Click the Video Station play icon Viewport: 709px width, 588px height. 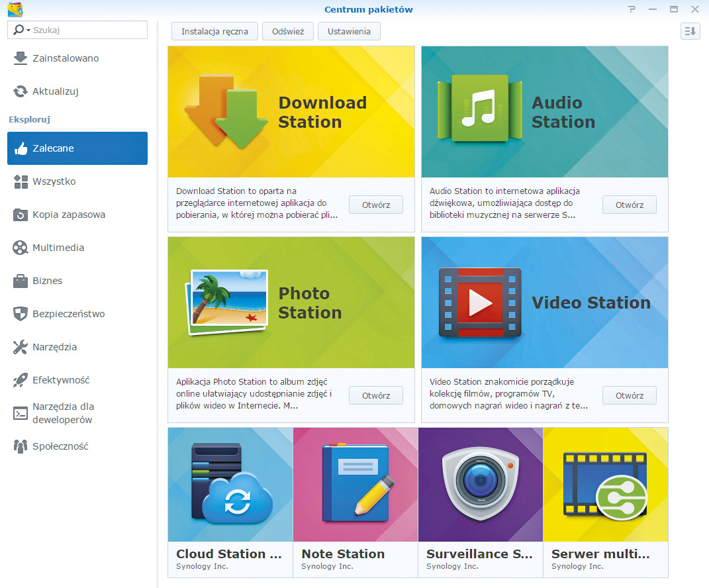point(479,303)
